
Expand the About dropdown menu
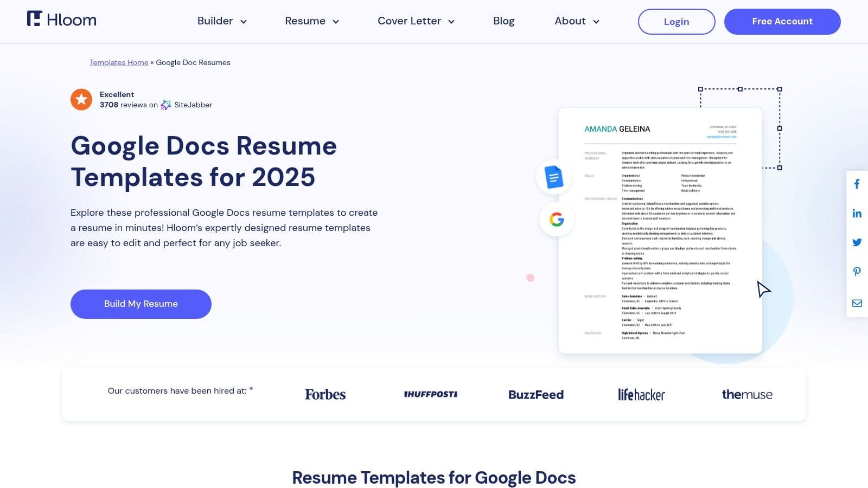577,21
